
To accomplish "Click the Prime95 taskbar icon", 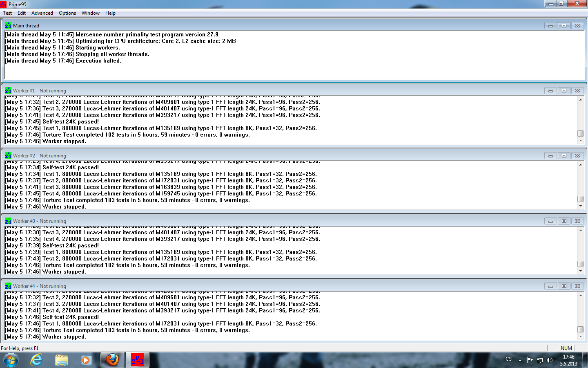I will pyautogui.click(x=137, y=360).
